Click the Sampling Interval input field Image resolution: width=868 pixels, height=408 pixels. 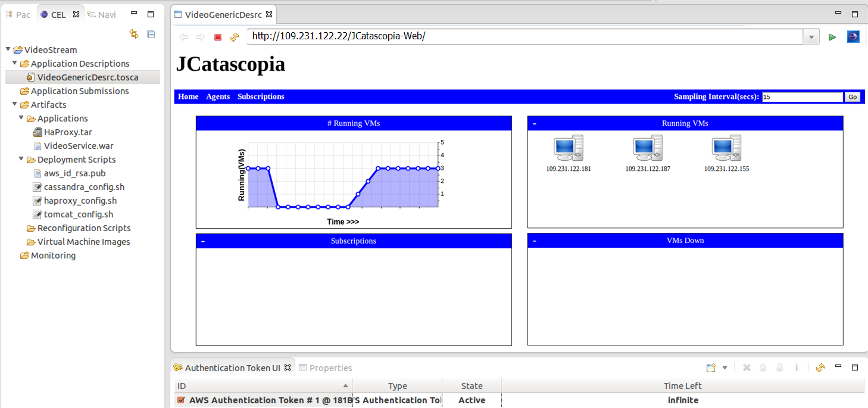tap(803, 97)
